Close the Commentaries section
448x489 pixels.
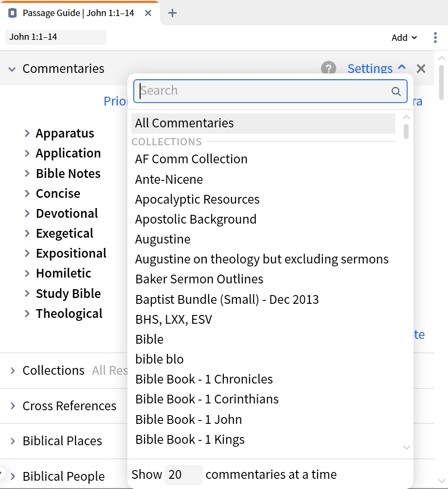click(421, 69)
